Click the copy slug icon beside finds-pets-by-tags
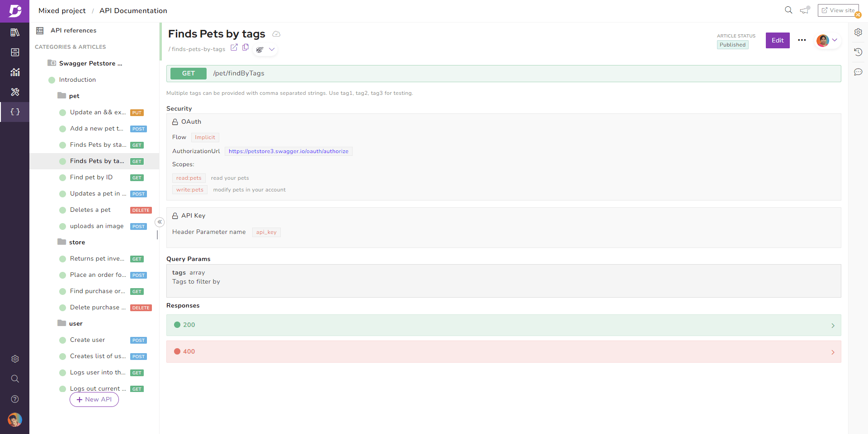Viewport: 868px width, 434px height. coord(245,47)
